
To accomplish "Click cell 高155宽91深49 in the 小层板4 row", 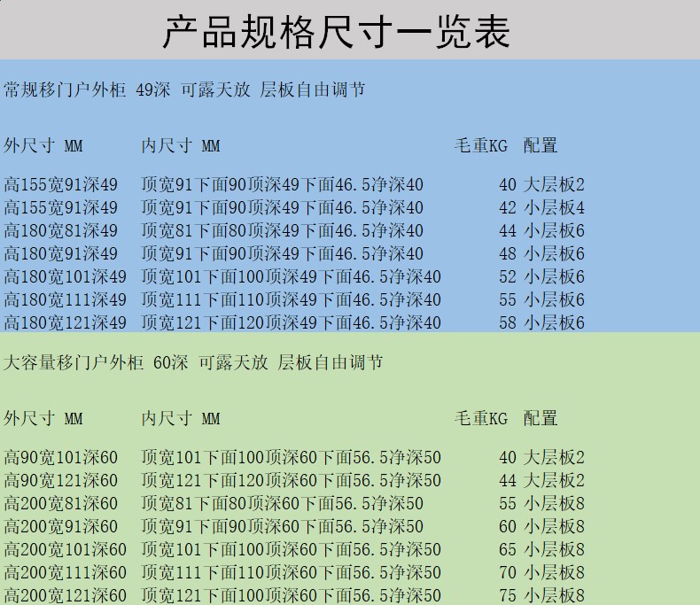I will pos(61,208).
